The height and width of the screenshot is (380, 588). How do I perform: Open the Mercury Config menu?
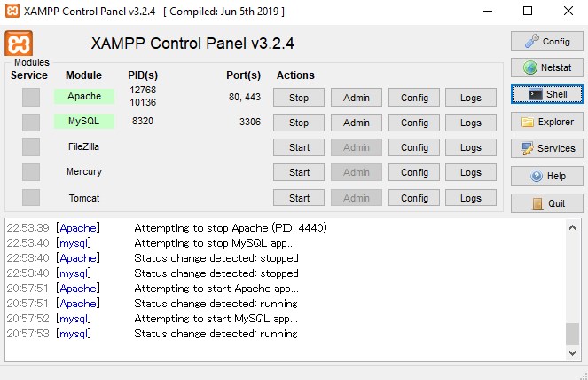[x=414, y=172]
